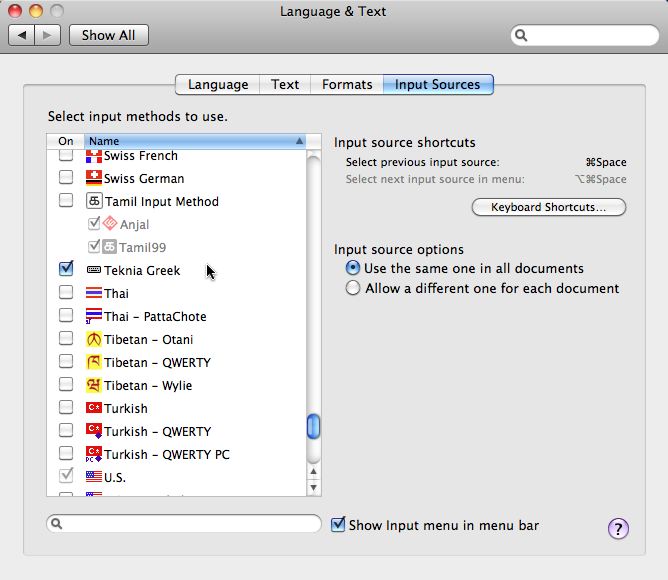This screenshot has width=668, height=580.
Task: Open help with the question mark button
Action: 618,529
